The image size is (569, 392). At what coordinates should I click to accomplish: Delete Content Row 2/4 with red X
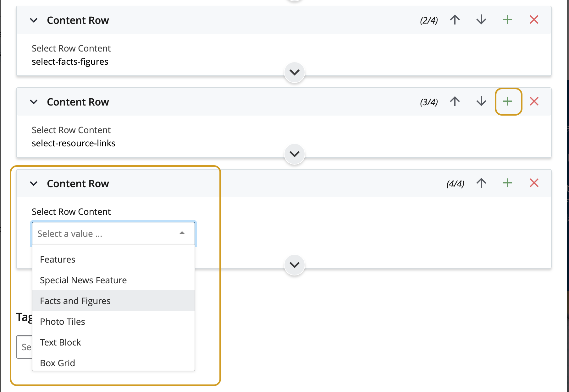tap(534, 20)
